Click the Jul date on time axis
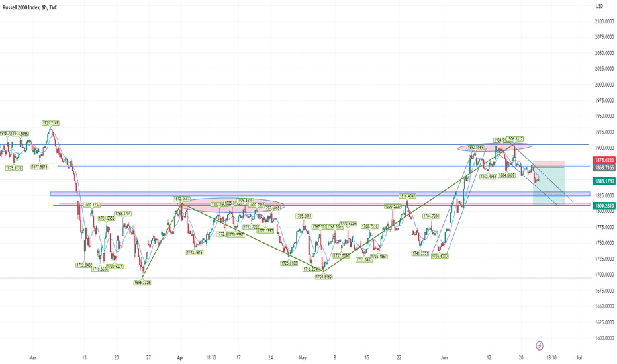Screen dimensions: 617x364 click(x=579, y=357)
